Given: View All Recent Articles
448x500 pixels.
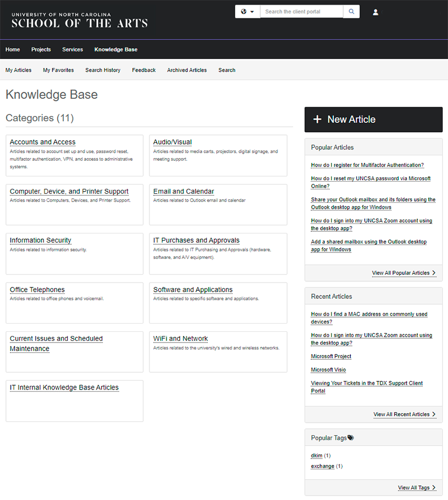Looking at the screenshot, I should tap(402, 414).
